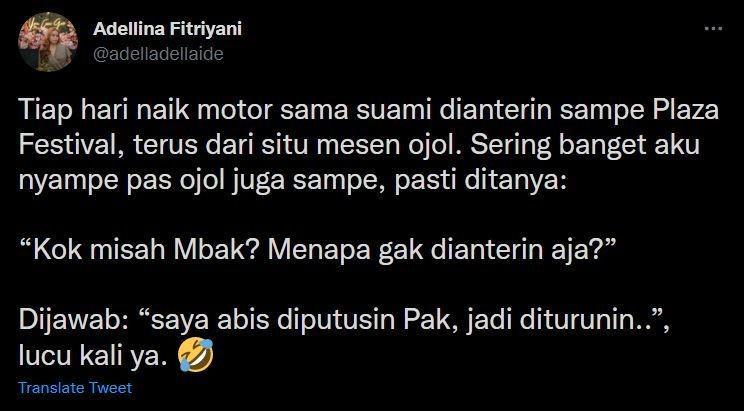The width and height of the screenshot is (744, 411).
Task: Click the Translate Tweet link
Action: pyautogui.click(x=75, y=388)
